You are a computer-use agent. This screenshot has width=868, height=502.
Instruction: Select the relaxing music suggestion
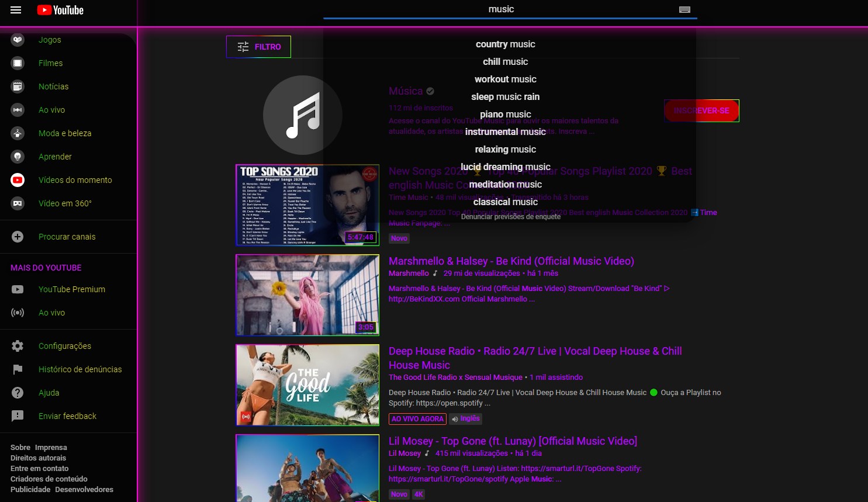[x=506, y=150]
